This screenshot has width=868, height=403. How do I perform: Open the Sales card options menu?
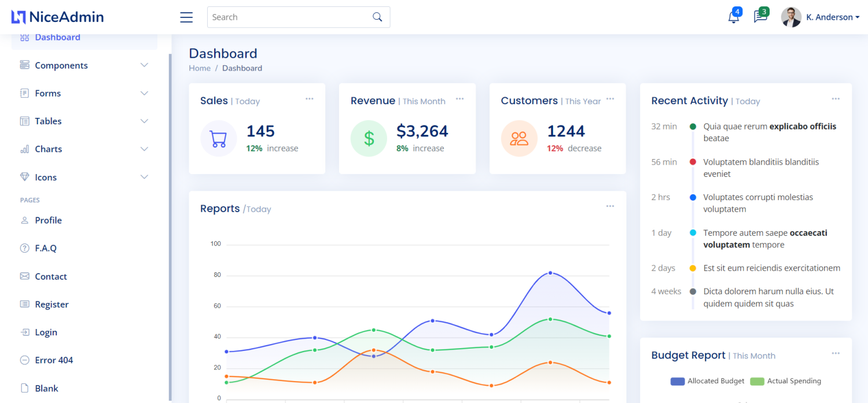310,99
